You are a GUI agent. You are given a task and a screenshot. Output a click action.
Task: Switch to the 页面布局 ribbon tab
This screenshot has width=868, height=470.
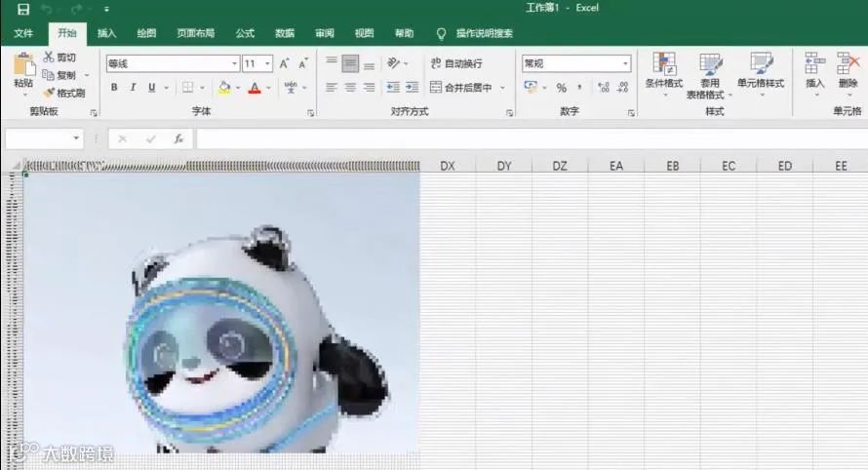pyautogui.click(x=195, y=33)
